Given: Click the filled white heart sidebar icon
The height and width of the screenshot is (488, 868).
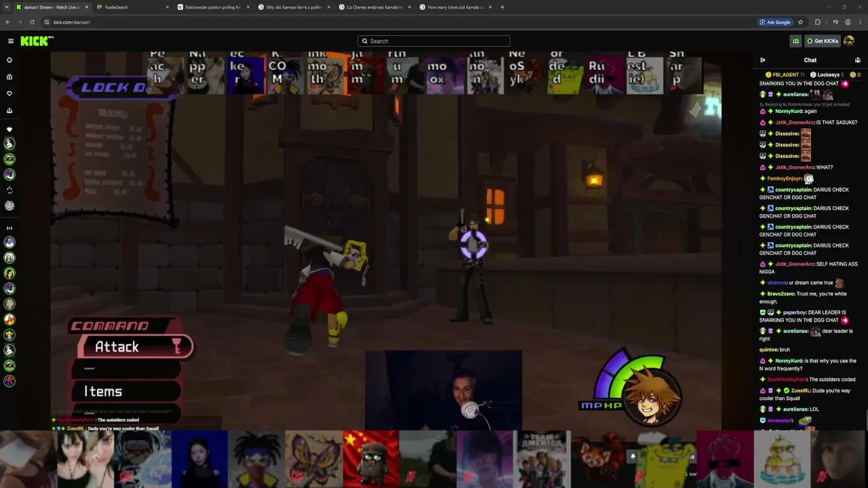Looking at the screenshot, I should click(9, 129).
